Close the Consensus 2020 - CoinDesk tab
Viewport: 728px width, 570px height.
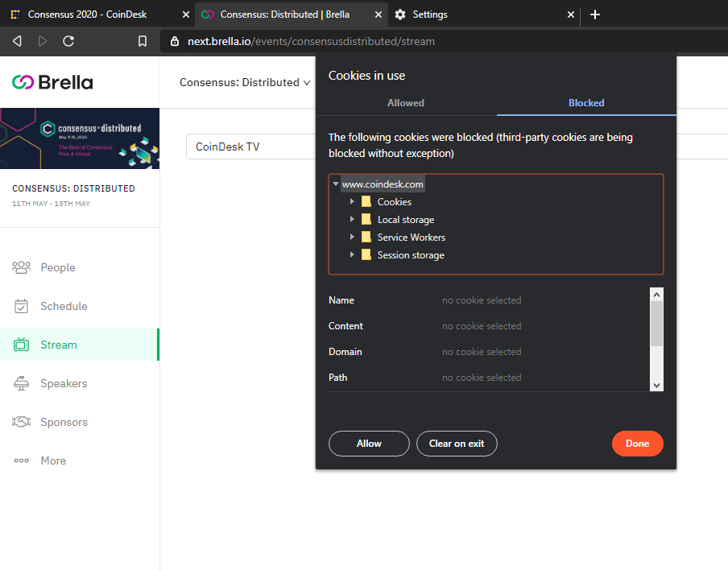(x=186, y=14)
